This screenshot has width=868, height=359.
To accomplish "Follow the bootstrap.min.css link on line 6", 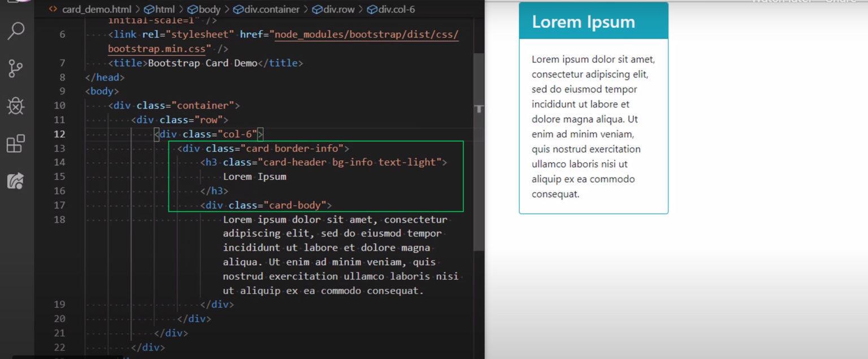I will (x=158, y=49).
